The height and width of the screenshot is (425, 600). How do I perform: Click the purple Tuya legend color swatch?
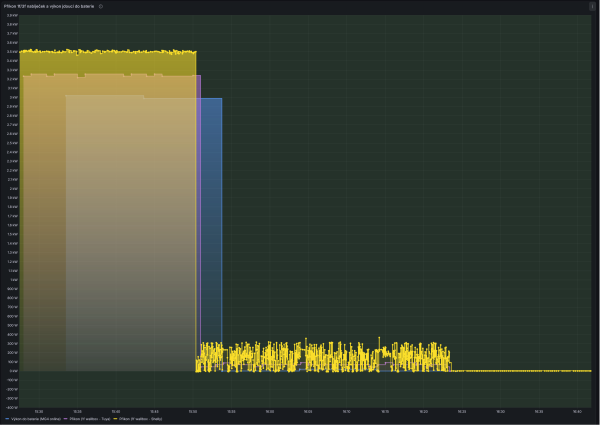pos(65,419)
